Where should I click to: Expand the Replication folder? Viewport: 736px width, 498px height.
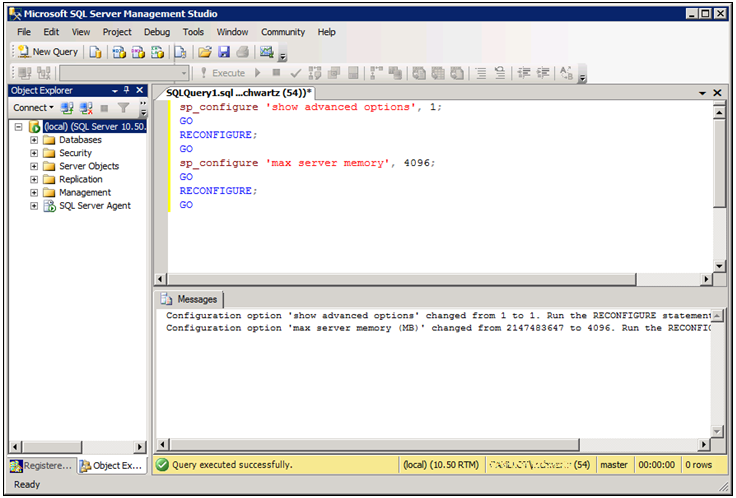[34, 179]
